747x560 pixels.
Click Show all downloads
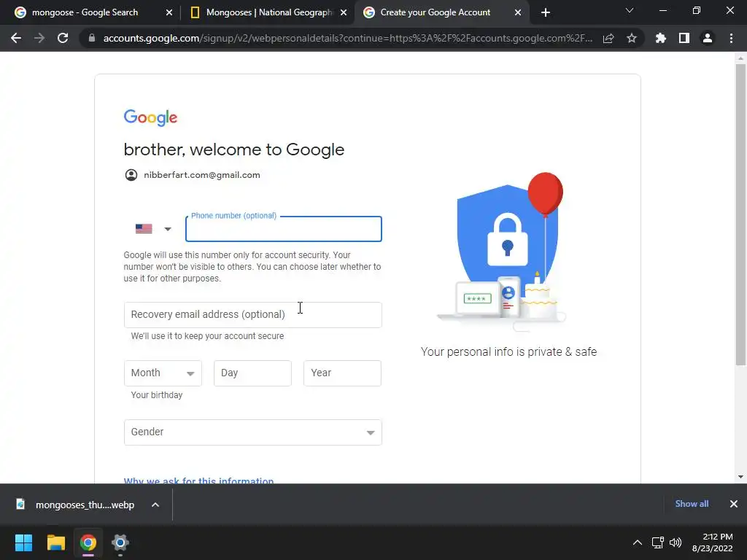point(692,504)
